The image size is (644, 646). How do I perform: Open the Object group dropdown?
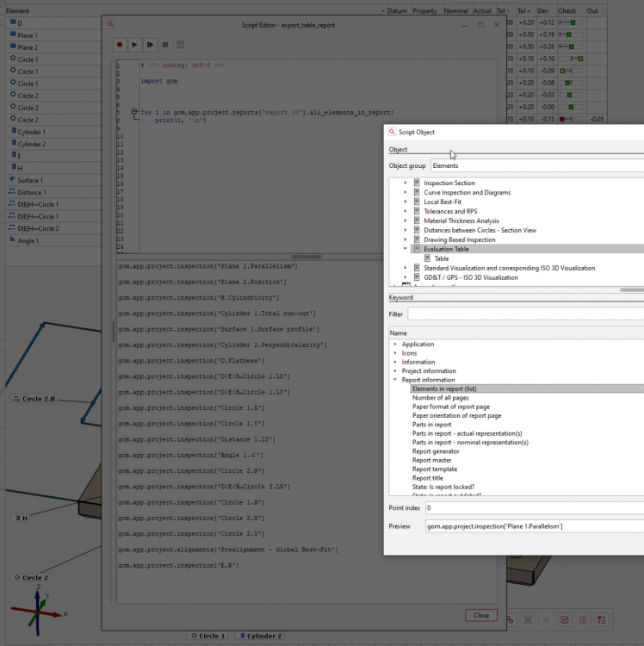536,165
